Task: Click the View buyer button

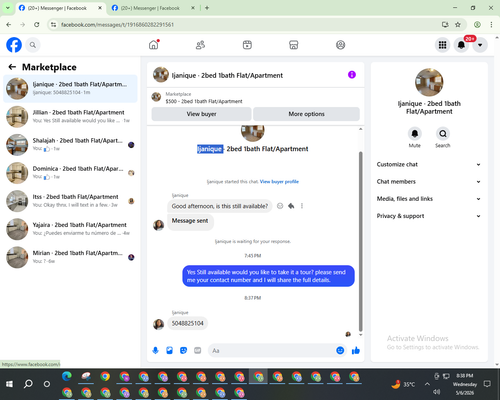Action: (x=201, y=114)
